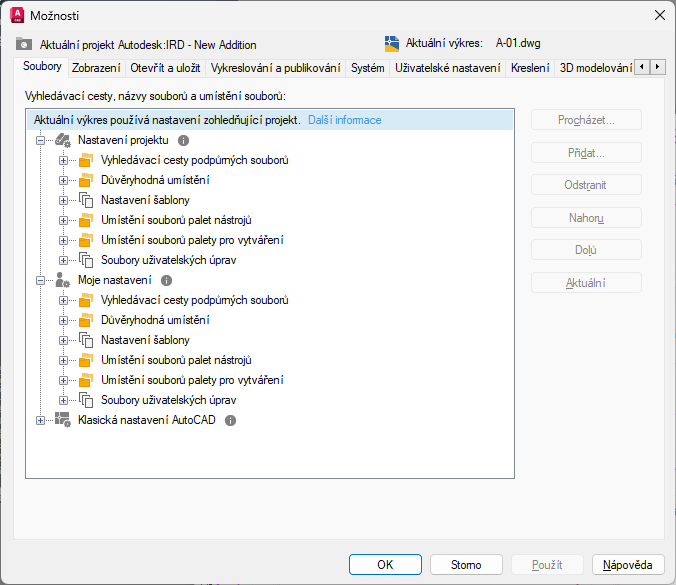676x585 pixels.
Task: Expand Důvěryhodná umístění under Nastavení projektu
Action: [x=63, y=180]
